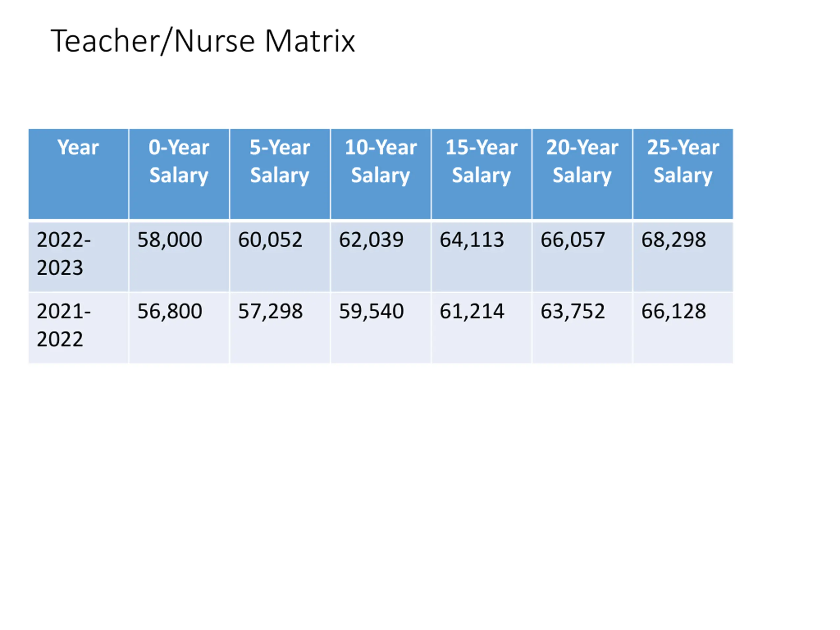Click the 56,800 salary cell
Image resolution: width=840 pixels, height=630 pixels.
click(x=179, y=328)
